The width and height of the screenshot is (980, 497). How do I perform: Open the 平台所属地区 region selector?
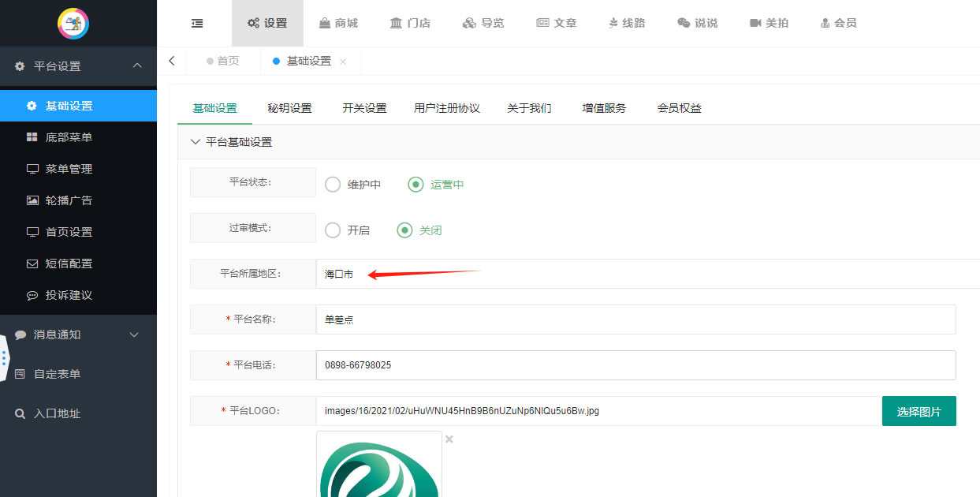pyautogui.click(x=647, y=274)
